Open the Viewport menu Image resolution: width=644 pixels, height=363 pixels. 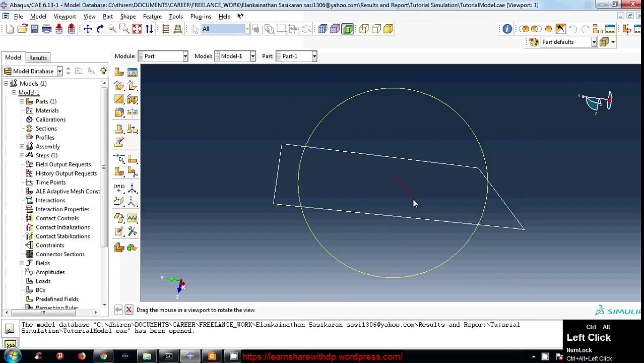(65, 16)
